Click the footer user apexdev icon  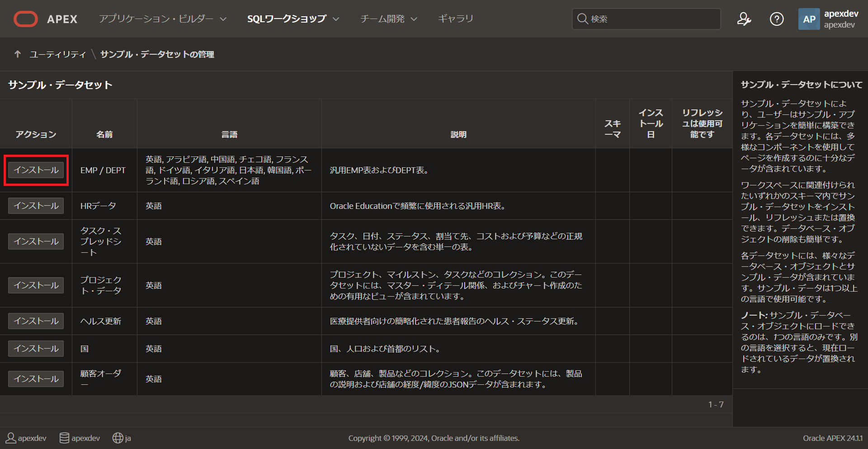tap(10, 438)
